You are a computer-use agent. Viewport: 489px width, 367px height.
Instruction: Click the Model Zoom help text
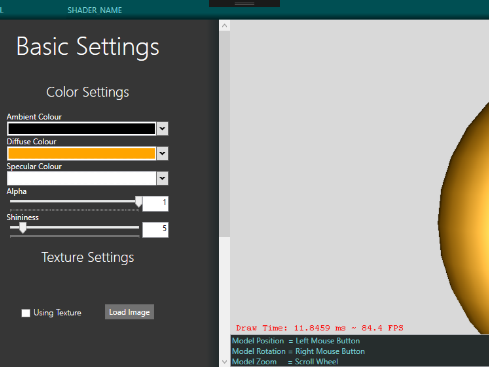pos(285,362)
